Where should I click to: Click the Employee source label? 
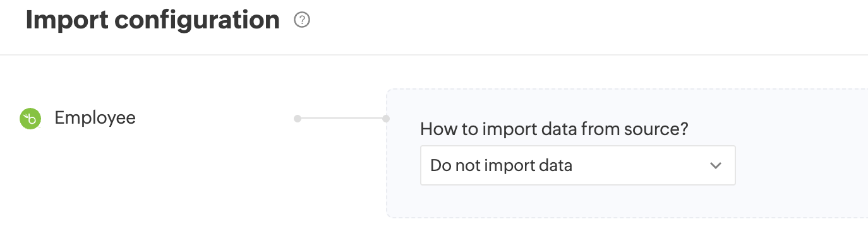95,118
